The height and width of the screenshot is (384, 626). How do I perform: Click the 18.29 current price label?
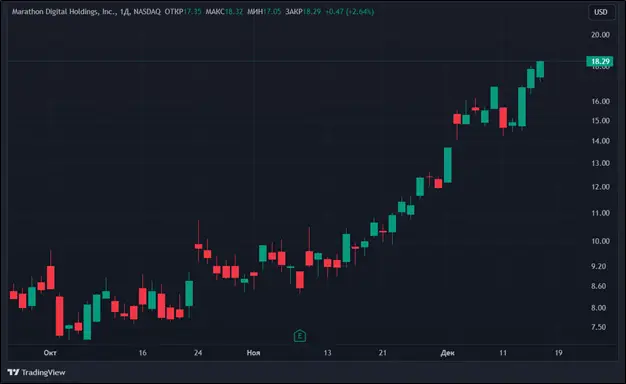600,61
